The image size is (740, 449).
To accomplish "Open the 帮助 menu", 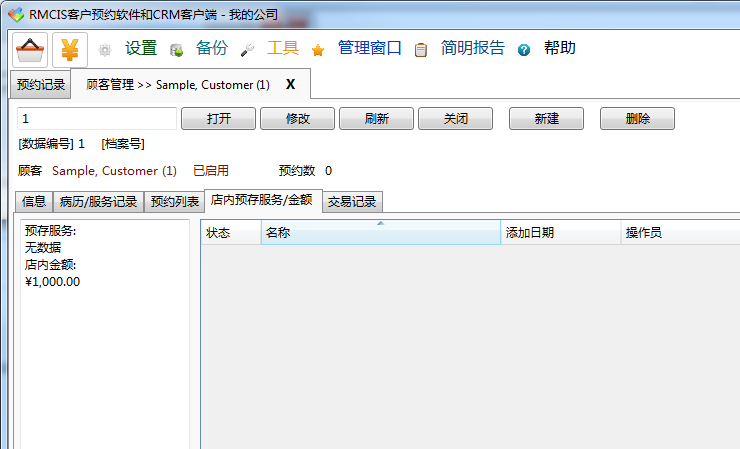I will 560,48.
